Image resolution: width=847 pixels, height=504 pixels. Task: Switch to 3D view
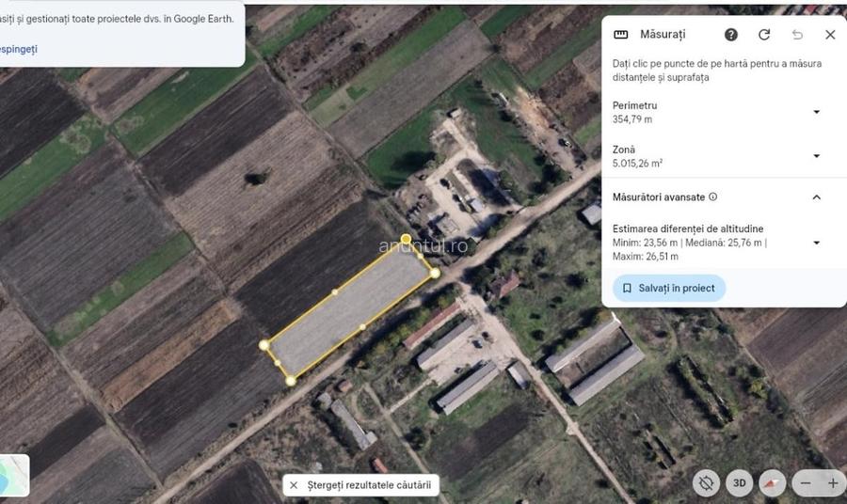(x=739, y=483)
